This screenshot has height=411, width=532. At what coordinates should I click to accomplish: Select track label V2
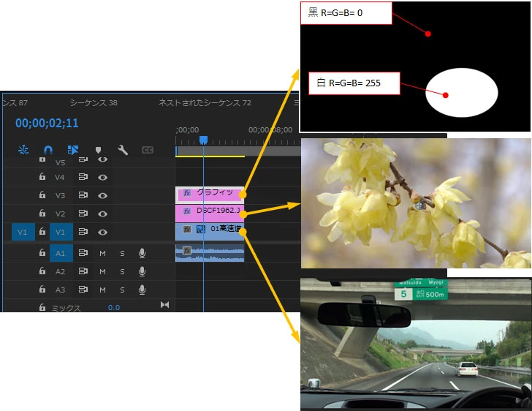(60, 214)
